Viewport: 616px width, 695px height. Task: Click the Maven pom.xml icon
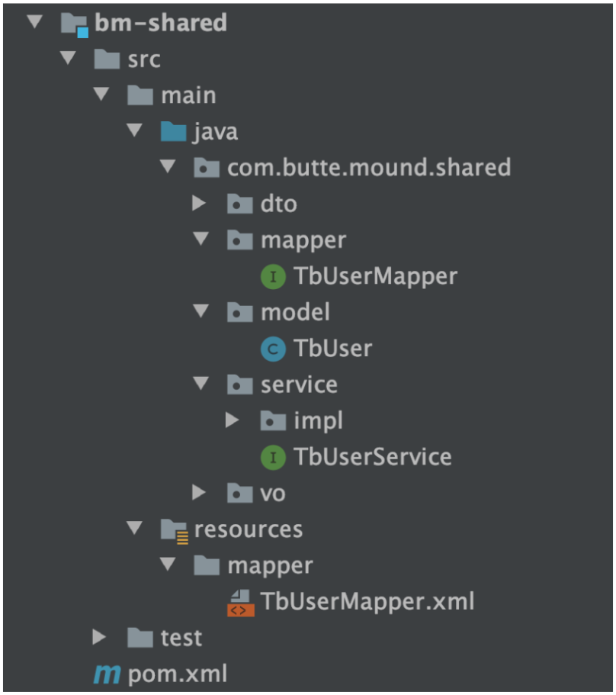pyautogui.click(x=106, y=674)
